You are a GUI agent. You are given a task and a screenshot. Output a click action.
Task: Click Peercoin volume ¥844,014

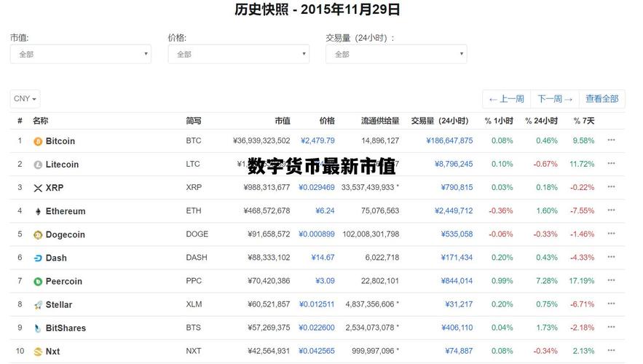[x=457, y=281]
